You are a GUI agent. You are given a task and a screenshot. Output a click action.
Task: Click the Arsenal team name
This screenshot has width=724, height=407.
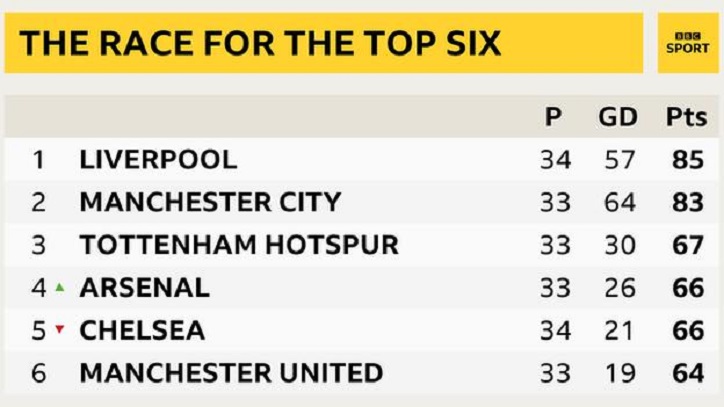(145, 287)
